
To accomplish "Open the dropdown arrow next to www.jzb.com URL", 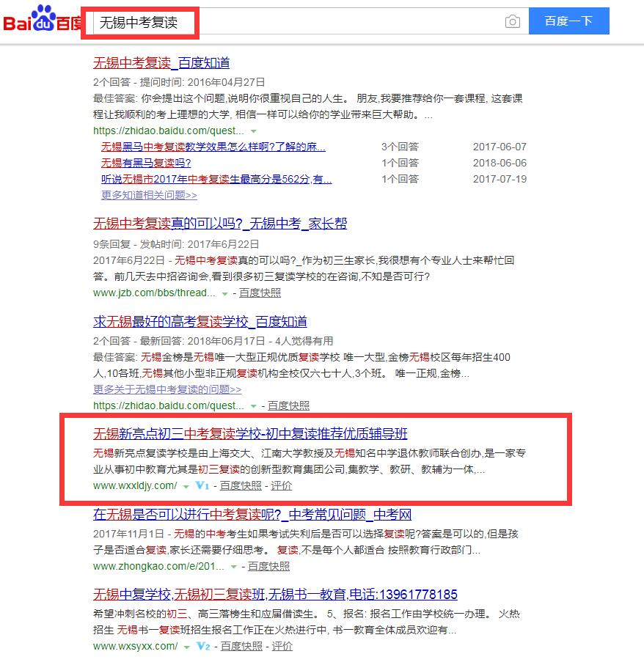I will pos(224,293).
